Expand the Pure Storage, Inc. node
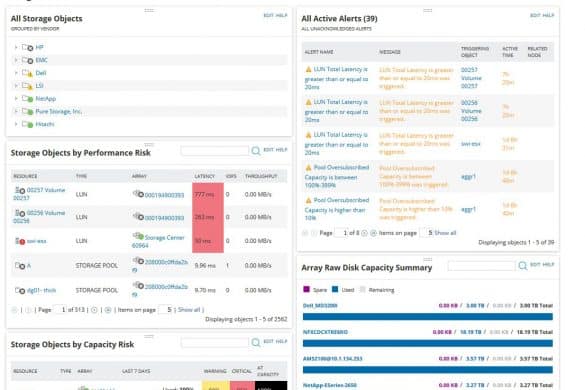Viewport: 585px width, 390px height. 16,111
